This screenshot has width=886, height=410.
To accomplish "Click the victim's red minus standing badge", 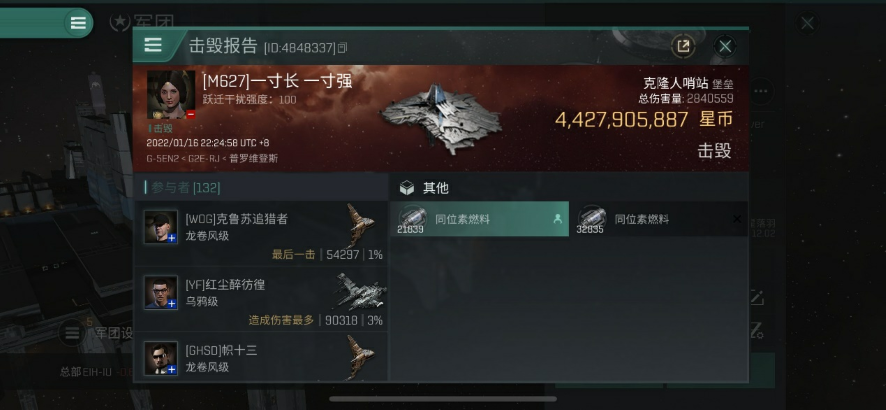I will point(191,115).
